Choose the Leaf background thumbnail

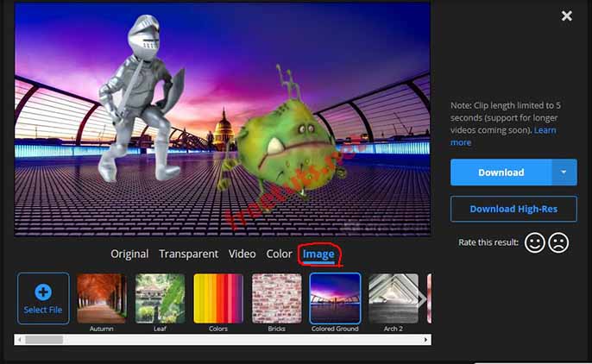pyautogui.click(x=161, y=298)
